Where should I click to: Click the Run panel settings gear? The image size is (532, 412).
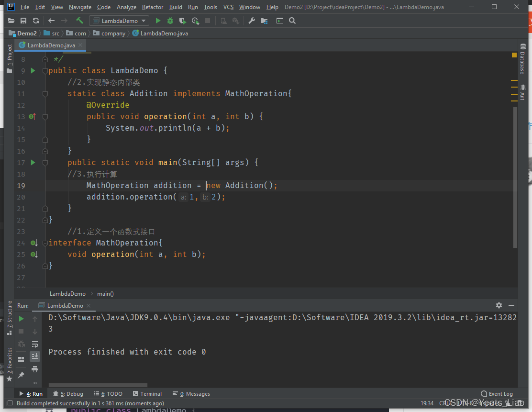[499, 305]
